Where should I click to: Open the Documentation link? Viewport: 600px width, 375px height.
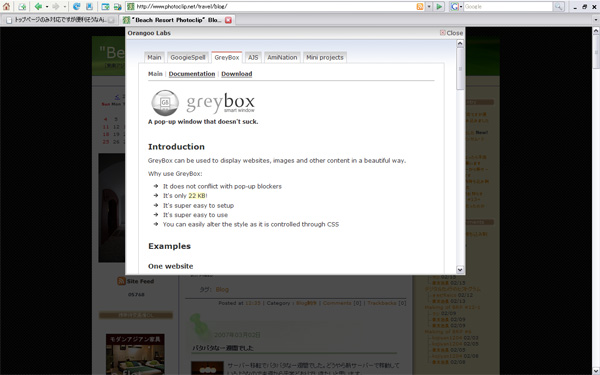click(x=192, y=74)
